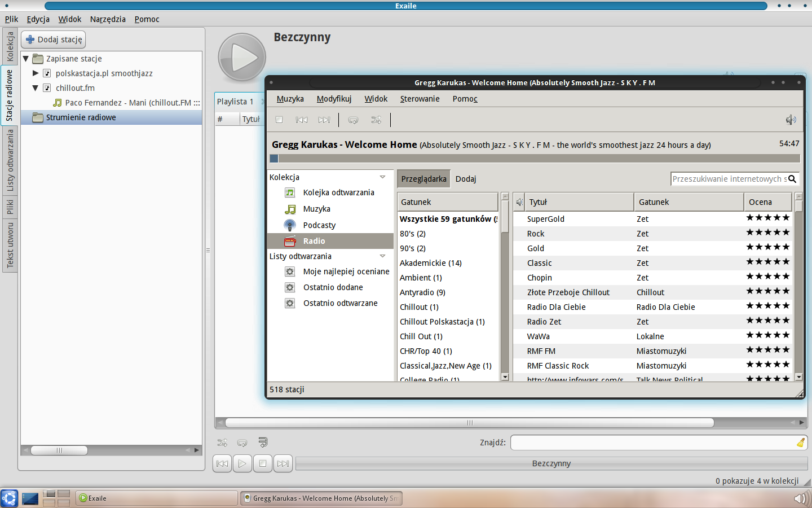Toggle repeat in Rhythmbox toolbar

click(354, 120)
